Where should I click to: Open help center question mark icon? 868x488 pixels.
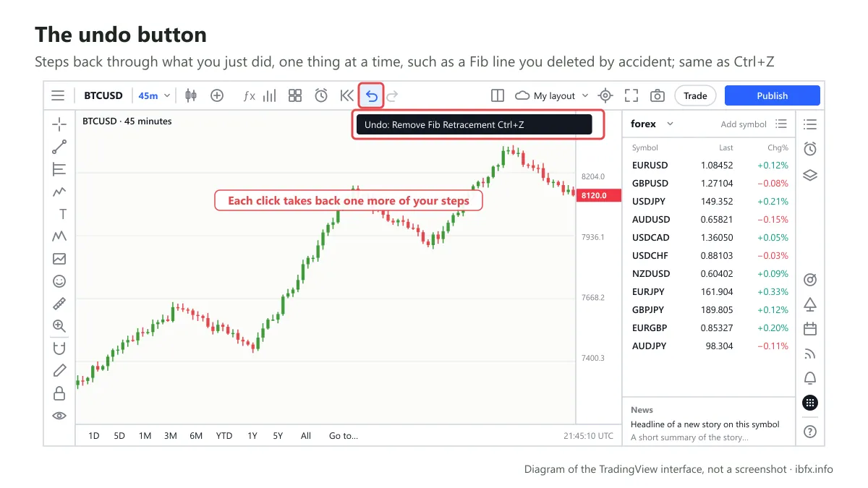pos(810,432)
